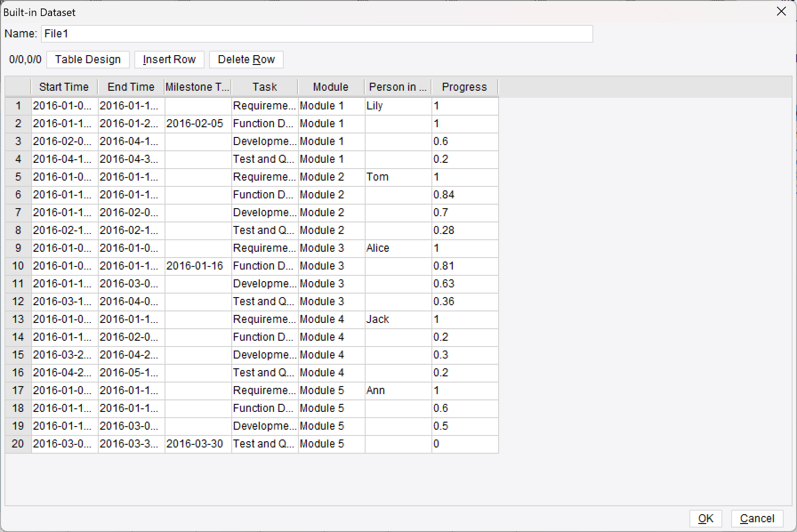
Task: Select the Module column header
Action: (x=330, y=87)
